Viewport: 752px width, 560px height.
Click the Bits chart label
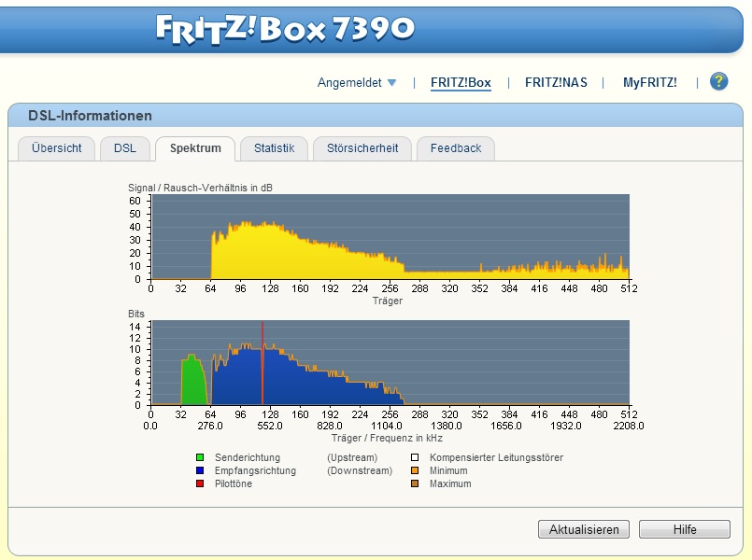[x=136, y=314]
